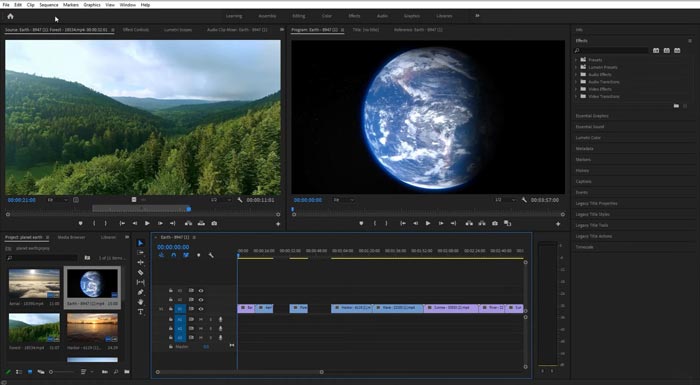The image size is (700, 385).
Task: Click Export Frame camera in Program monitor
Action: [495, 223]
